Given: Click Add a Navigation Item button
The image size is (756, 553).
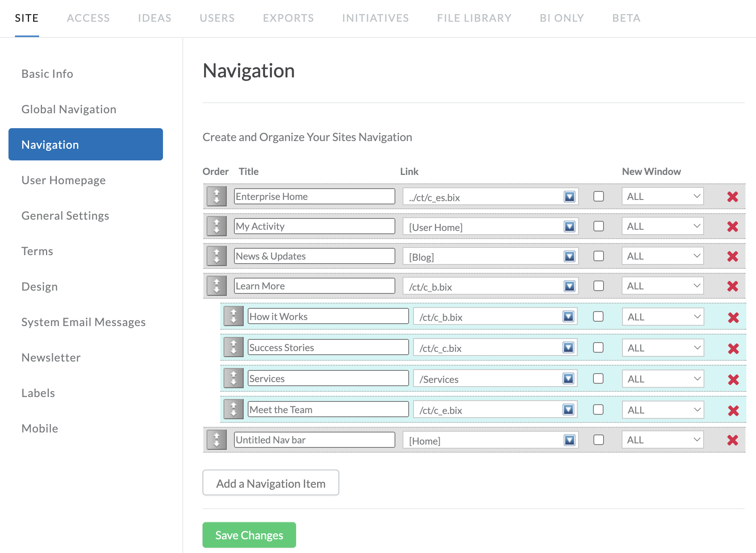Looking at the screenshot, I should click(271, 483).
